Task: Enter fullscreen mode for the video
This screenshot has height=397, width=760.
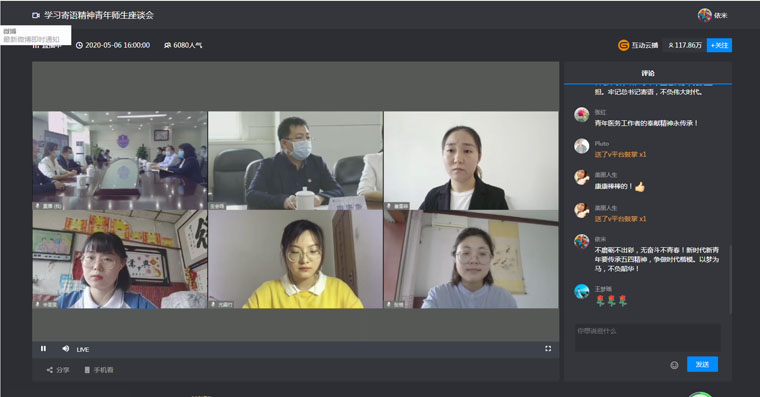Action: pyautogui.click(x=548, y=349)
